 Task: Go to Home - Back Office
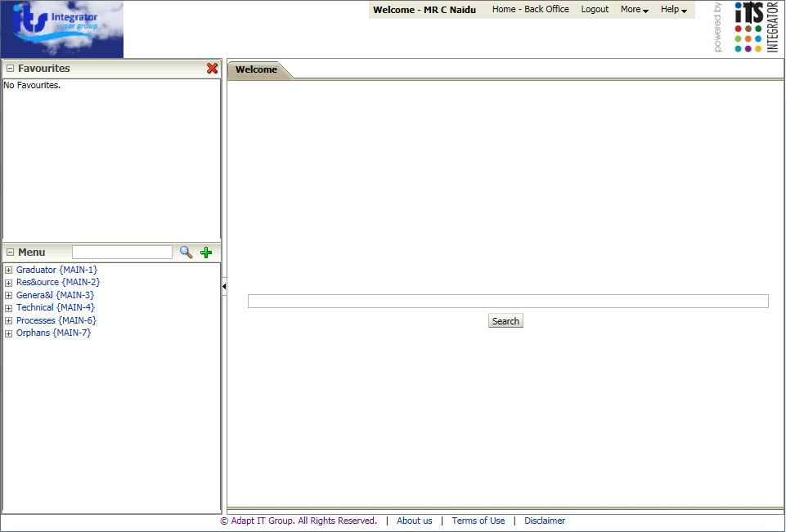(530, 10)
